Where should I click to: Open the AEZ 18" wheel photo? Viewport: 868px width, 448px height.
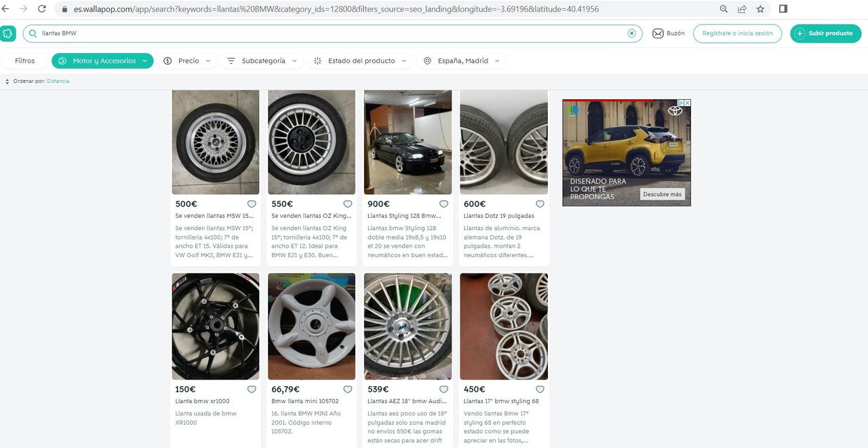tap(408, 326)
